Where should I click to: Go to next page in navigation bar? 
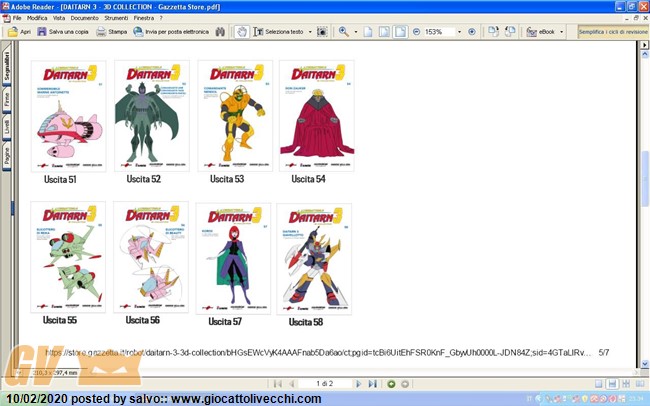(x=359, y=383)
